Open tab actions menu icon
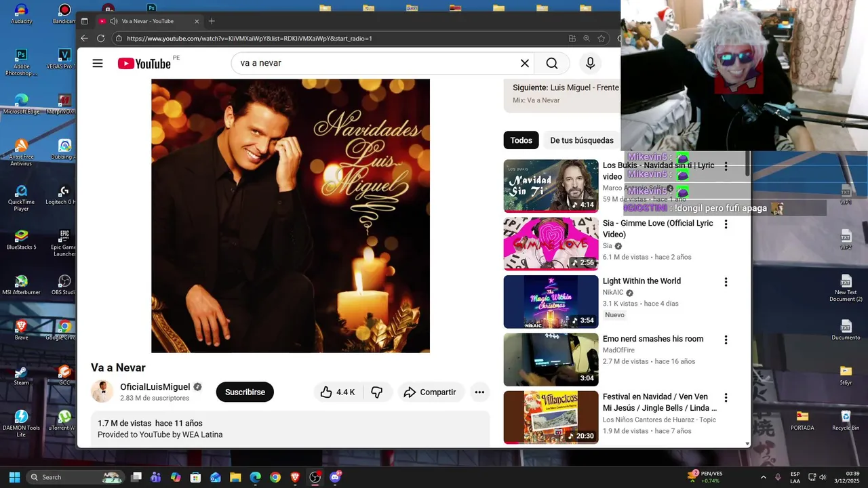The image size is (868, 488). click(85, 21)
